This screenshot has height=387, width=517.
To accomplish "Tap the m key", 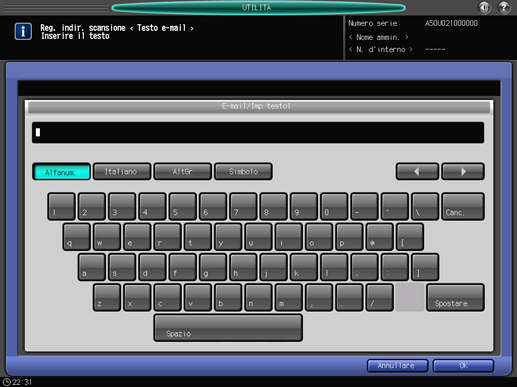I will click(289, 297).
